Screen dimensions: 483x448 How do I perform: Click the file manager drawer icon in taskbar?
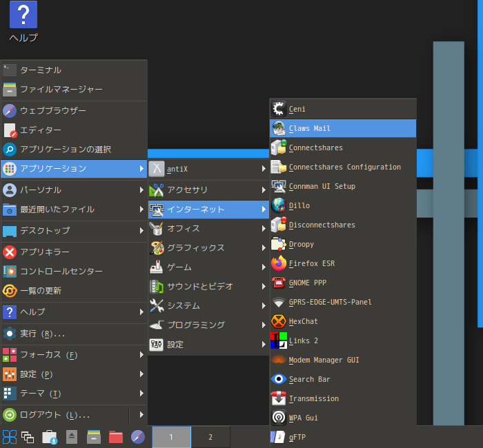(94, 437)
